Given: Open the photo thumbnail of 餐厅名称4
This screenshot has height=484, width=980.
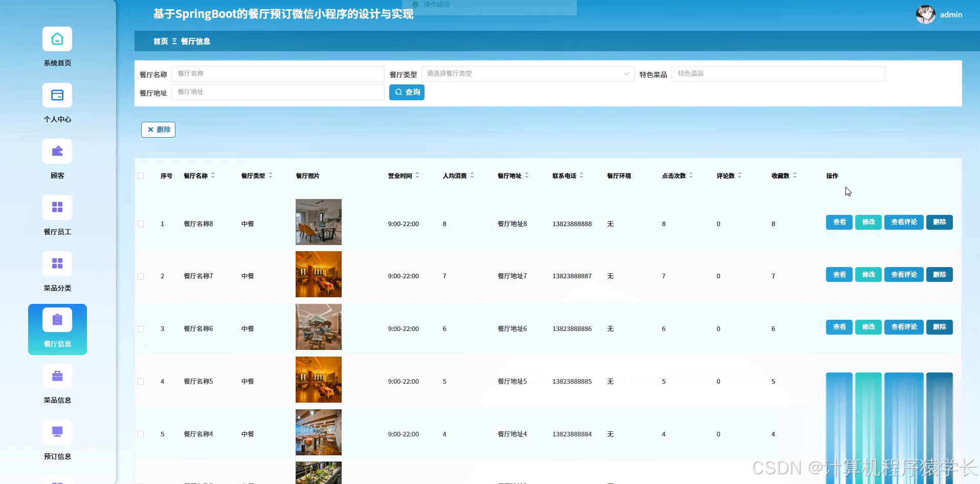Looking at the screenshot, I should [x=318, y=432].
